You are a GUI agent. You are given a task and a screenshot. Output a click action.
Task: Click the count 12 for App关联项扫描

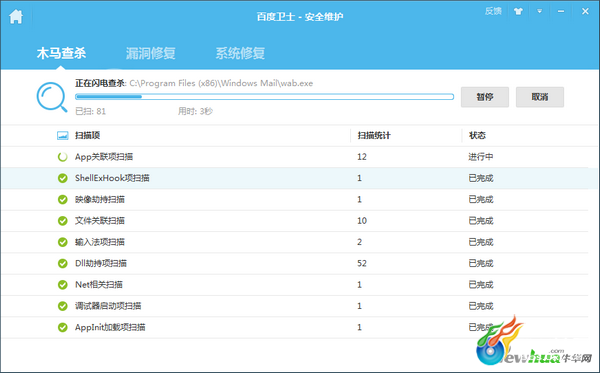click(362, 157)
